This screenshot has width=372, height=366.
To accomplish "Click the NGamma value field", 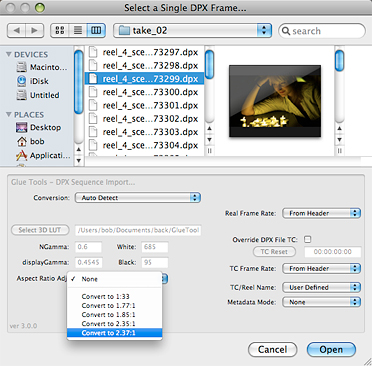I will tap(88, 247).
